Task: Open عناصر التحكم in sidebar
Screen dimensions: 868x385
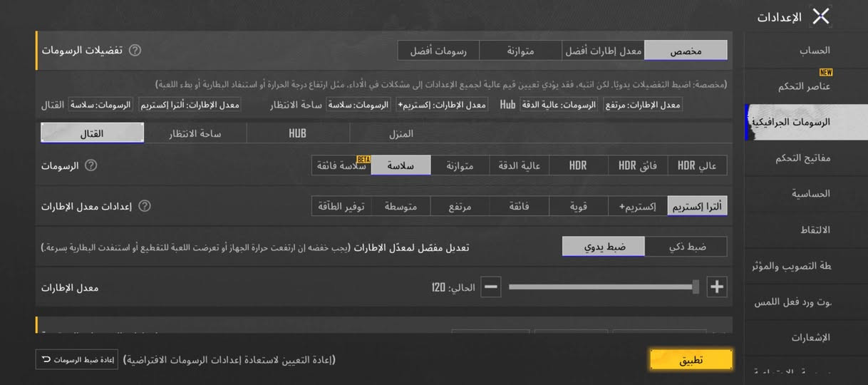Action: 806,86
